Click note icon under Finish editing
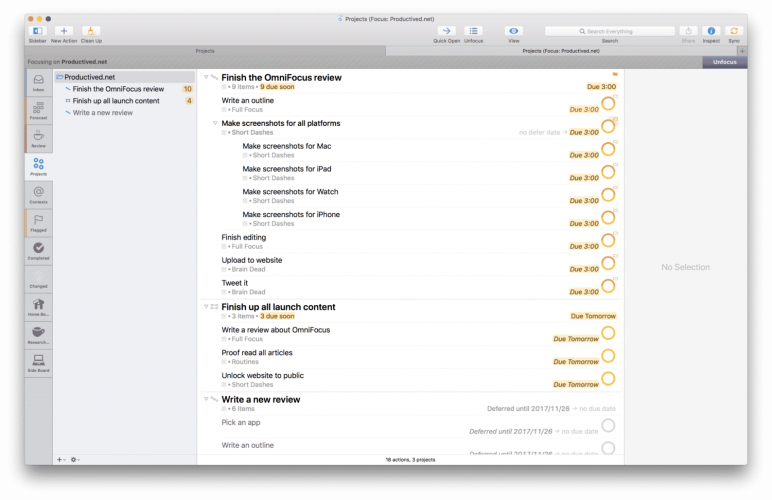The height and width of the screenshot is (500, 772). [224, 247]
